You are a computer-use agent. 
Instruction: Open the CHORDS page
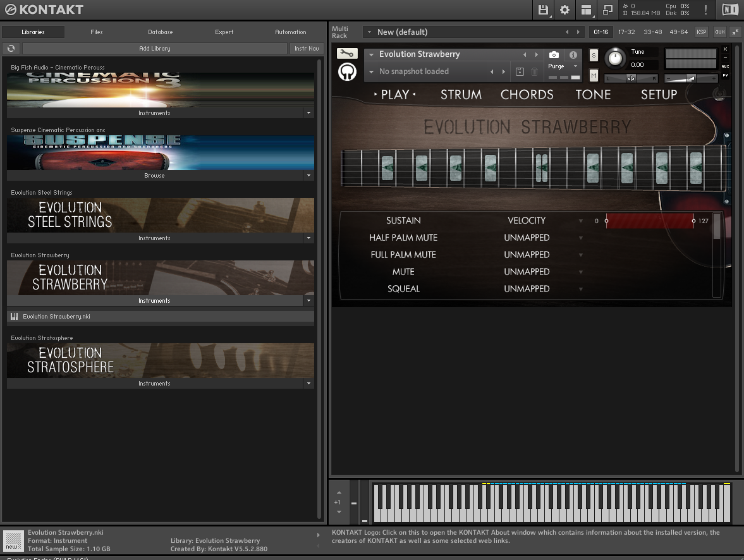point(527,94)
